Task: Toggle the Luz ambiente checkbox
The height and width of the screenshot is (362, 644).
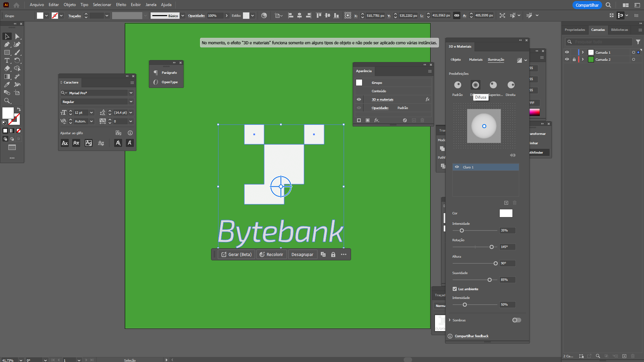Action: click(455, 289)
